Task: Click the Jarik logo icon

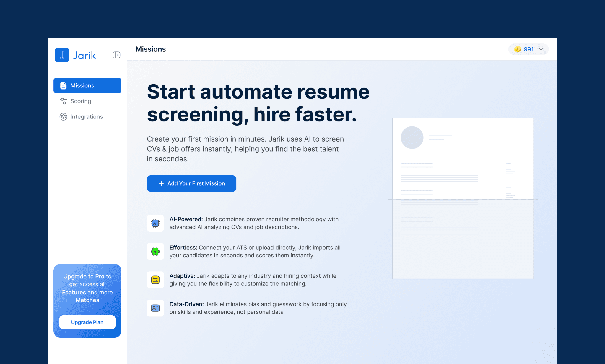Action: 62,55
